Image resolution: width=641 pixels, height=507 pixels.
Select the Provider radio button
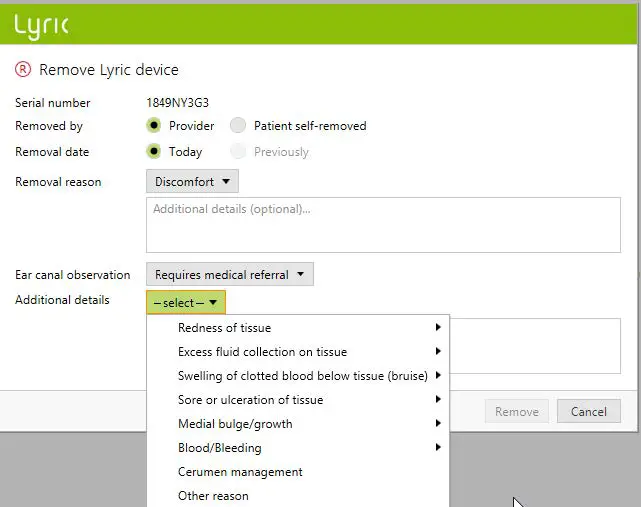pos(154,125)
